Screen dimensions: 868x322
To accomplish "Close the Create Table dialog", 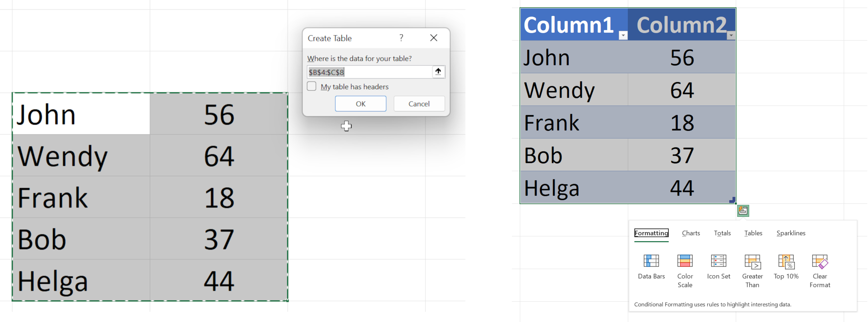I will 434,38.
